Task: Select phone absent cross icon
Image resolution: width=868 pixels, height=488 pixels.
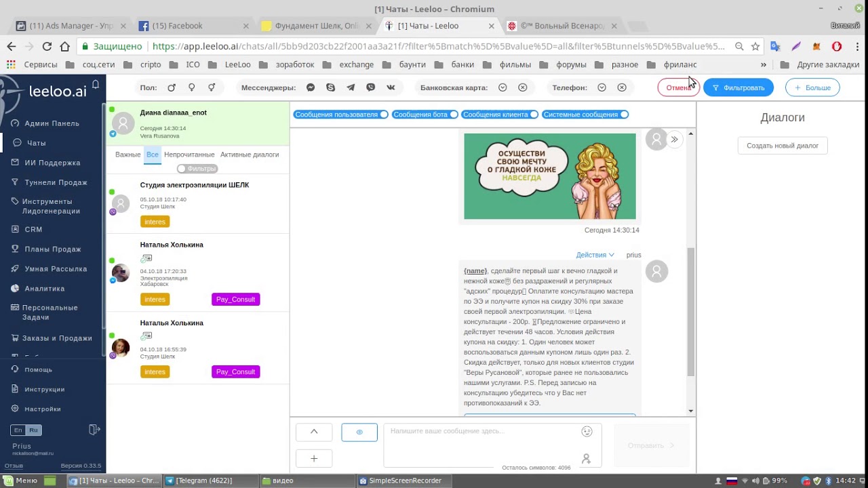Action: 622,87
